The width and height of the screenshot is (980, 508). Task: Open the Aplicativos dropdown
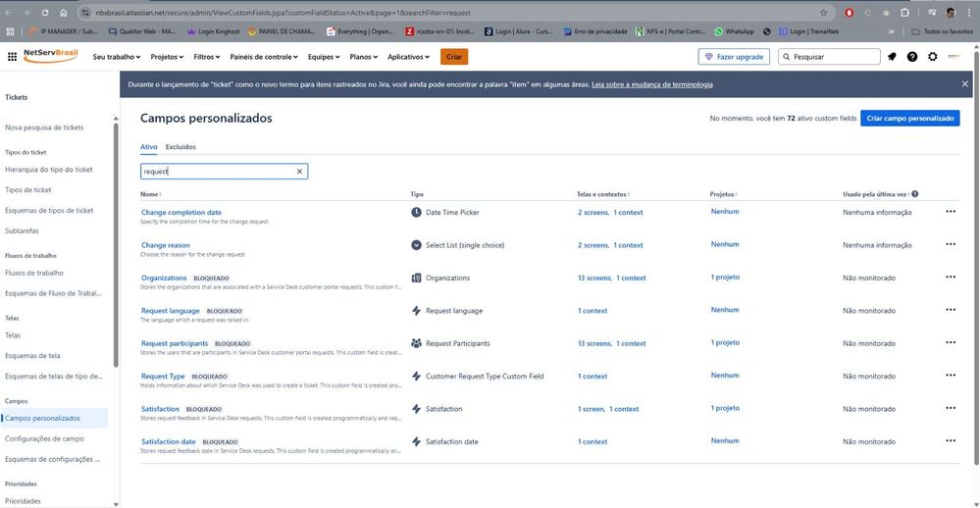[409, 57]
